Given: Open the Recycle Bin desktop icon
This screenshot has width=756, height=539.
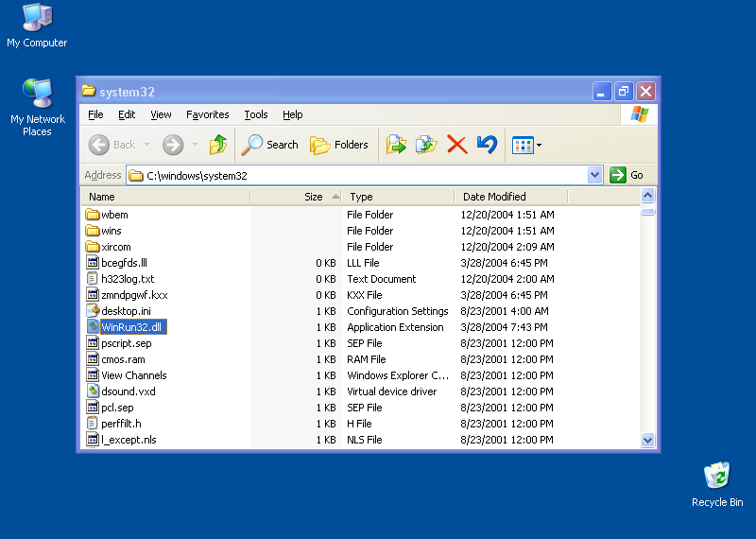Looking at the screenshot, I should (x=717, y=484).
